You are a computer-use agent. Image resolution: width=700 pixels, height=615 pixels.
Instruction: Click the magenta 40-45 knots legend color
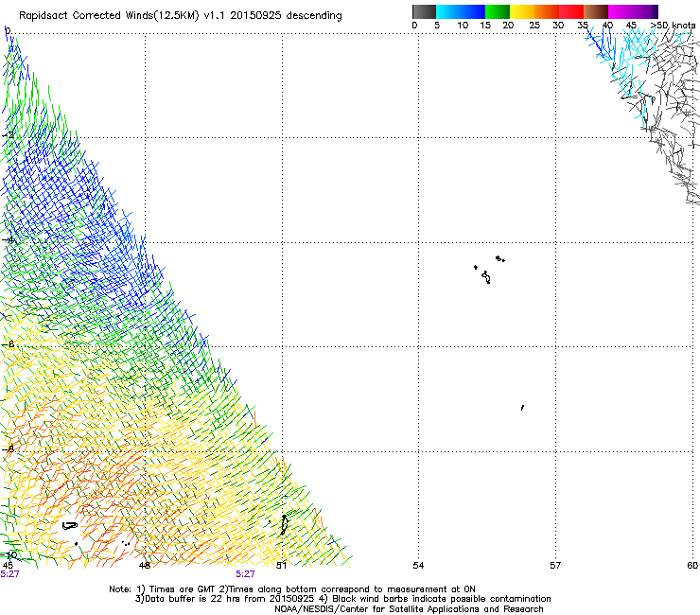click(621, 11)
